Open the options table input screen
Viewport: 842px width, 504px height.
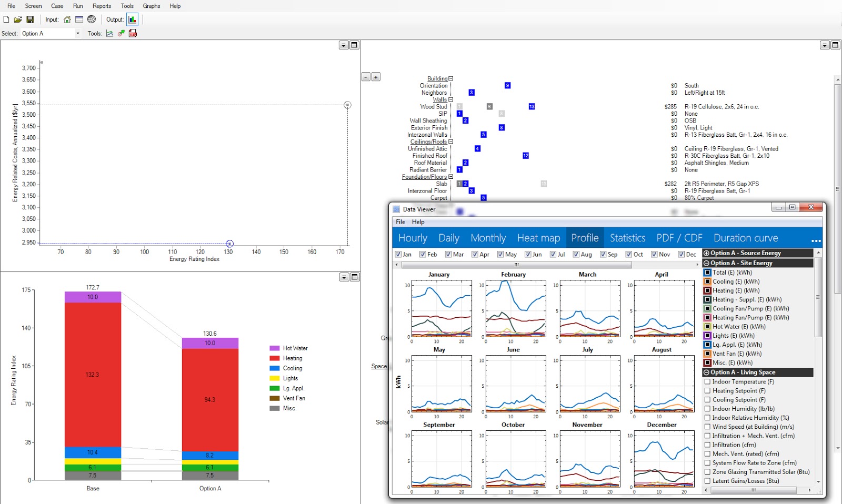79,19
